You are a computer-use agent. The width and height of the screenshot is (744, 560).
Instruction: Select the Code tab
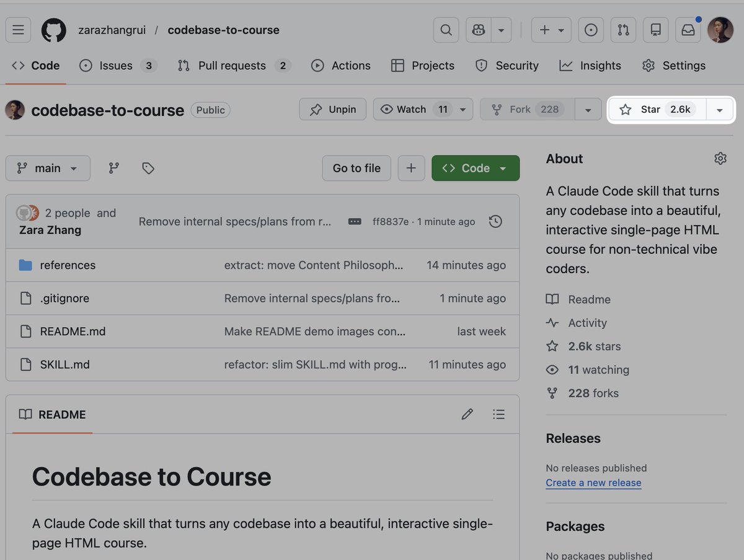[36, 66]
